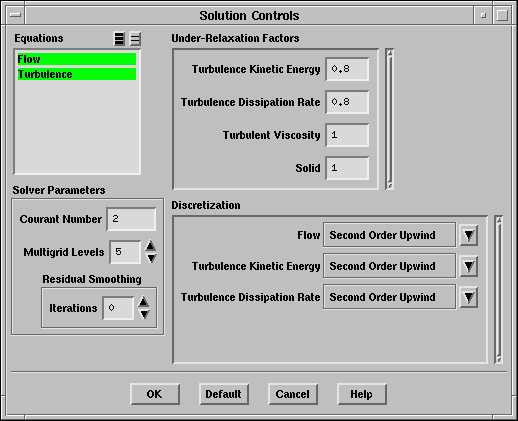Click Courant Number input field

tap(131, 219)
